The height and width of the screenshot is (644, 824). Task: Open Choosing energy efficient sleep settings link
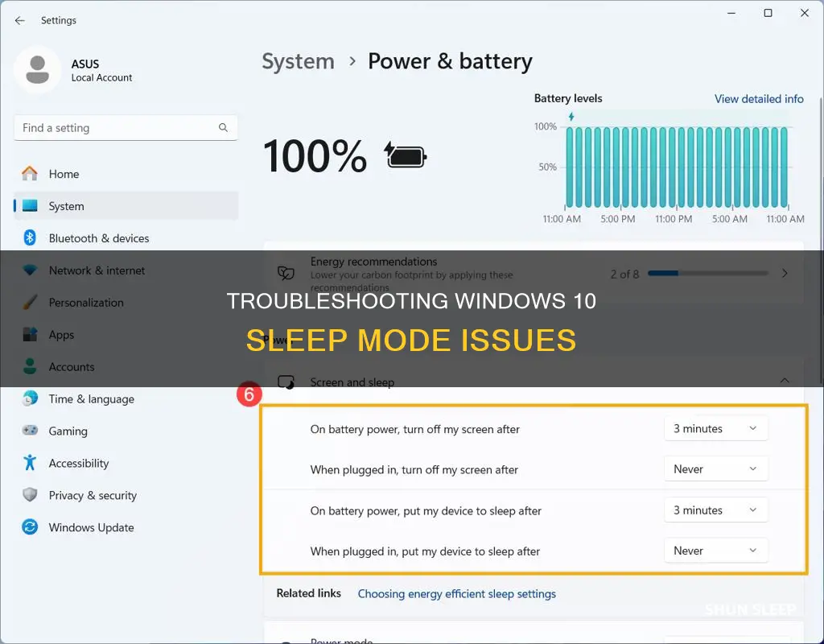(457, 593)
